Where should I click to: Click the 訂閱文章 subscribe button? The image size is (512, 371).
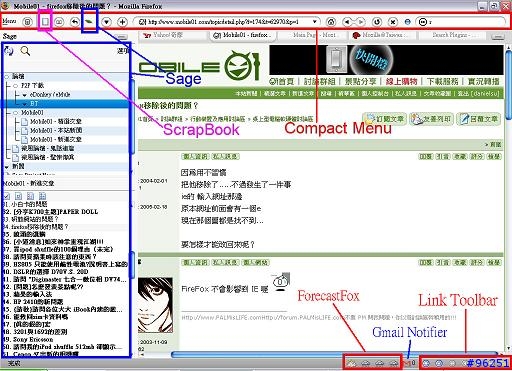[x=384, y=119]
